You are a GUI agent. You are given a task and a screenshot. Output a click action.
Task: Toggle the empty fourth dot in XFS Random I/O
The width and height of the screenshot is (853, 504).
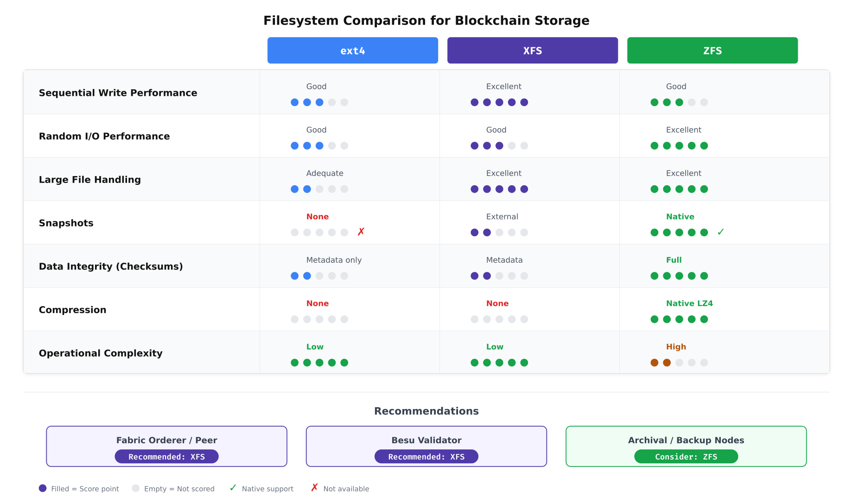coord(511,145)
